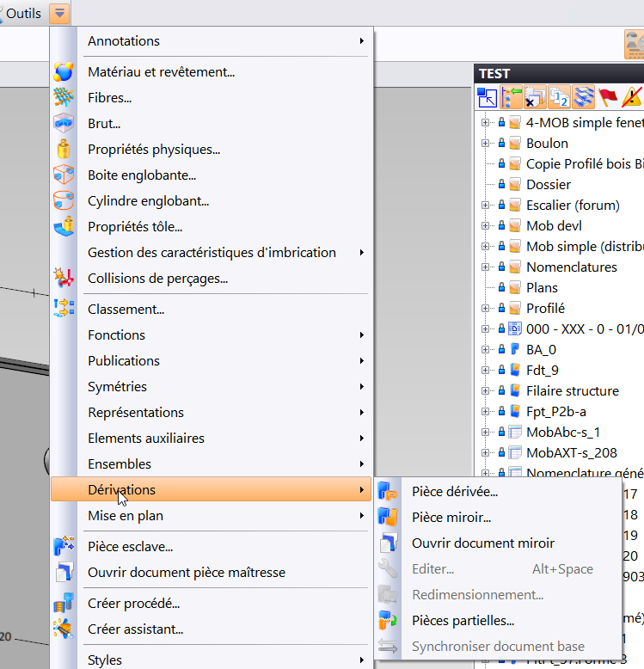Choose Synchroniser document base entry
The width and height of the screenshot is (644, 669).
tap(497, 647)
